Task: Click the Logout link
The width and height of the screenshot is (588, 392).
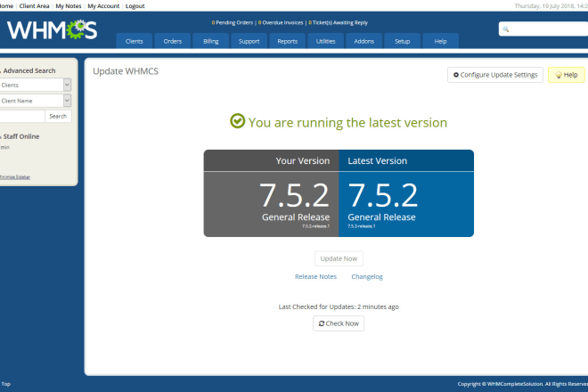Action: (x=135, y=6)
